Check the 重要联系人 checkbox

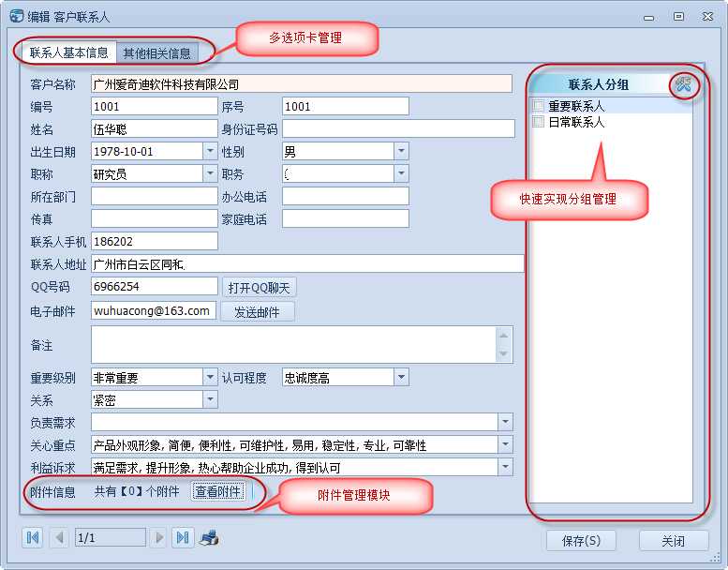[539, 106]
